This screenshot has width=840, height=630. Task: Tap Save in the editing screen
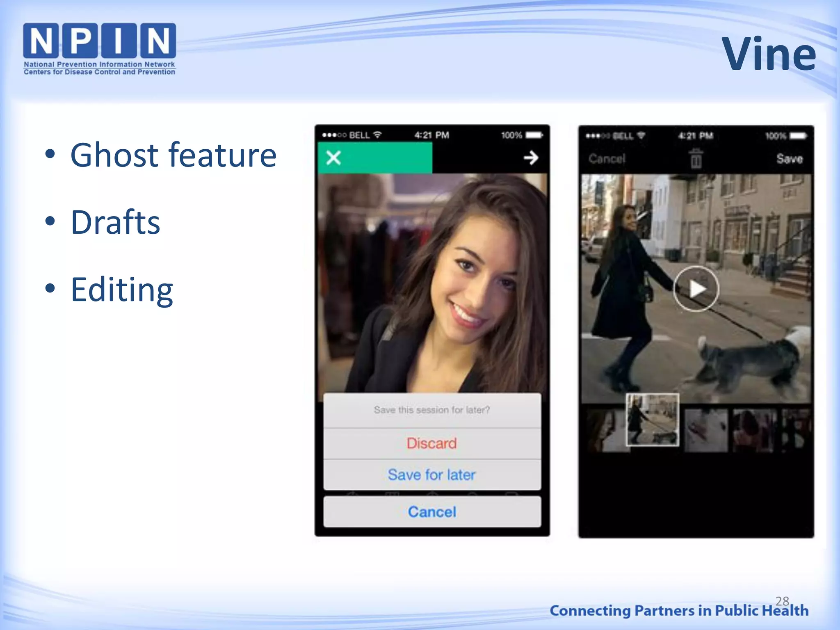pos(790,159)
